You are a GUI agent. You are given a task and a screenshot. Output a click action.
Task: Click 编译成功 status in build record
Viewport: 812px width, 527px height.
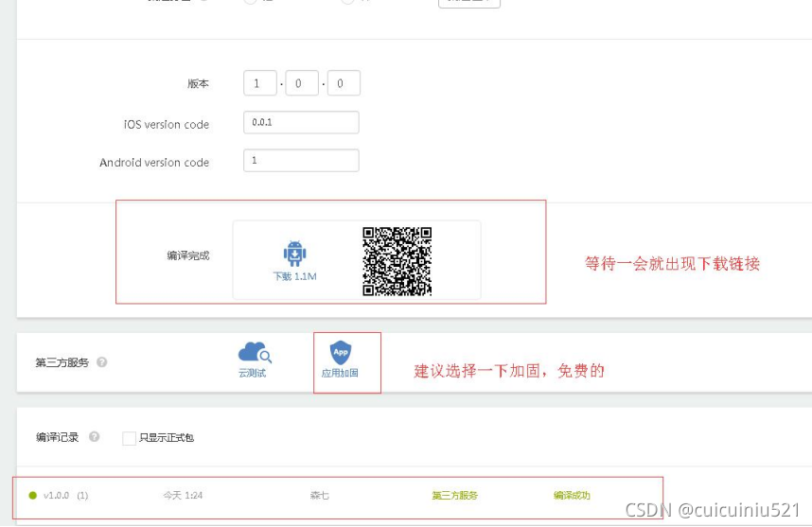point(572,496)
